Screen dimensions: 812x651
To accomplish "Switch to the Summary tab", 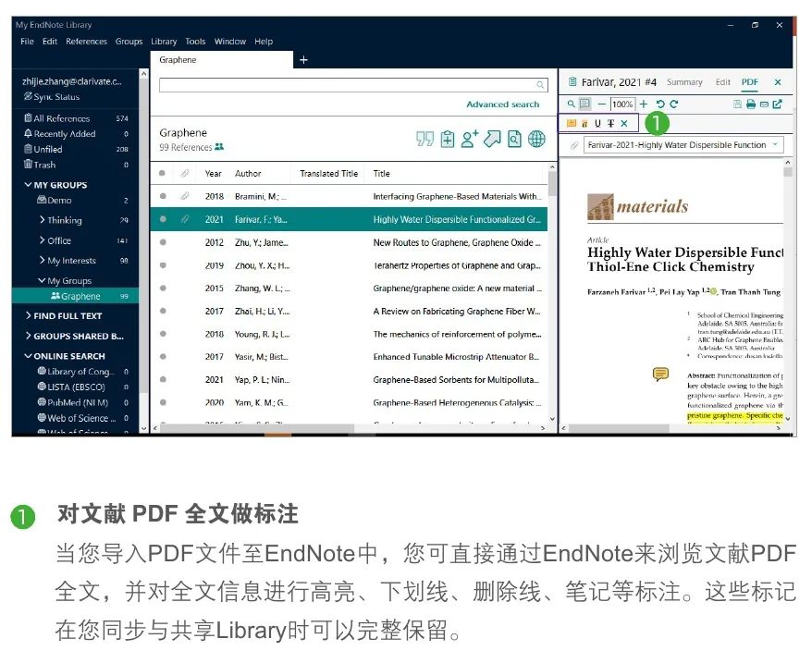I will [684, 81].
